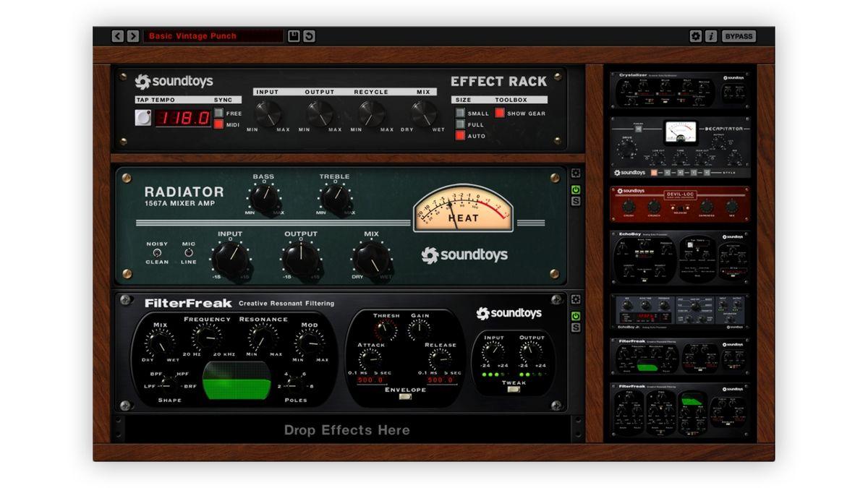Enable the SHOW GEAR option
868x488 pixels.
(x=498, y=113)
